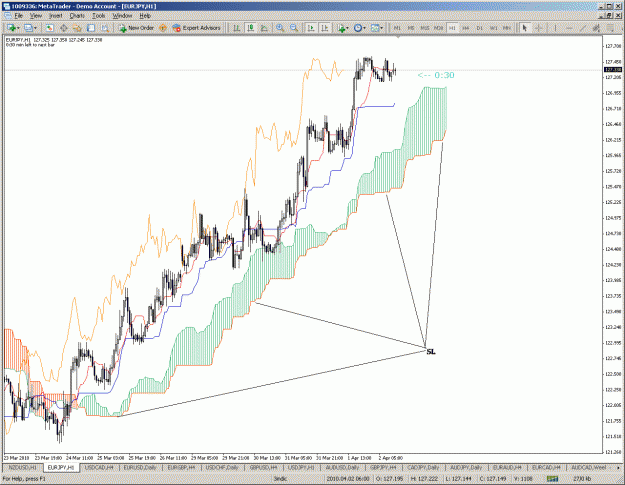Open the Strategy Tester icon
Viewport: 625px width, 485px height.
click(x=104, y=28)
